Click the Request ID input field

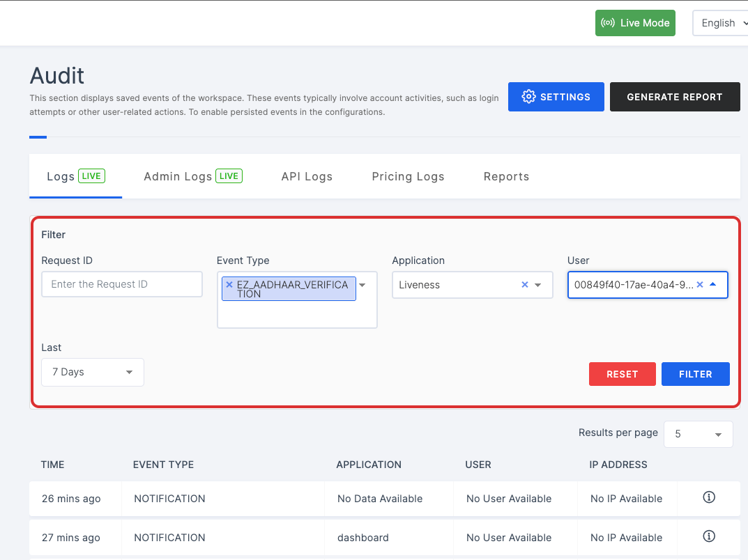click(122, 284)
